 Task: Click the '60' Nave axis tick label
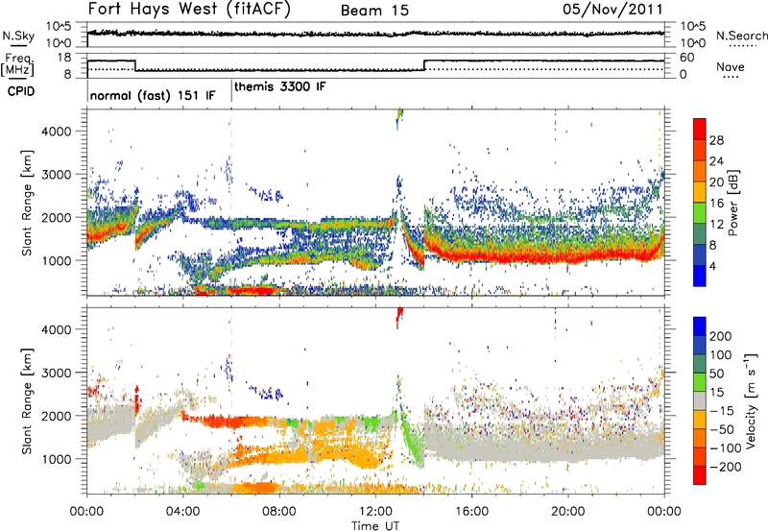(x=687, y=58)
